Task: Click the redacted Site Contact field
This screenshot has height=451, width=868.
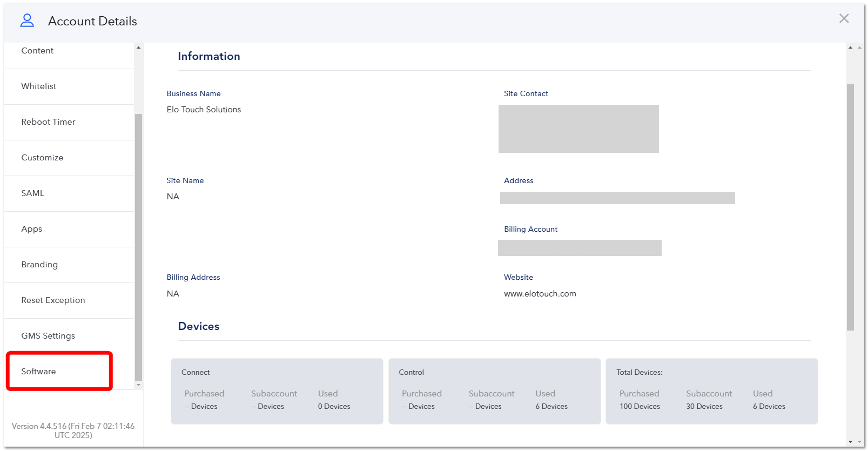Action: 578,129
